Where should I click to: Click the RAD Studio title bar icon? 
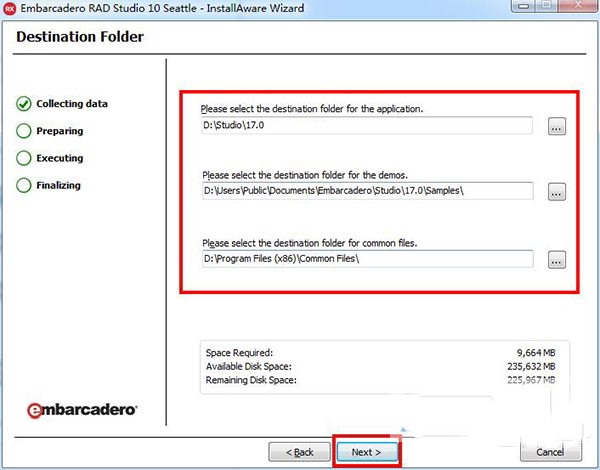coord(10,8)
